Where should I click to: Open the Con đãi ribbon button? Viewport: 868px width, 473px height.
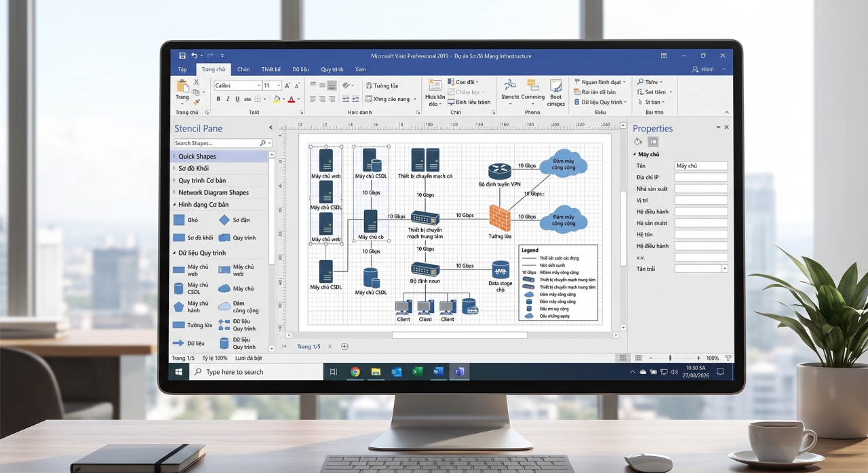pyautogui.click(x=463, y=82)
